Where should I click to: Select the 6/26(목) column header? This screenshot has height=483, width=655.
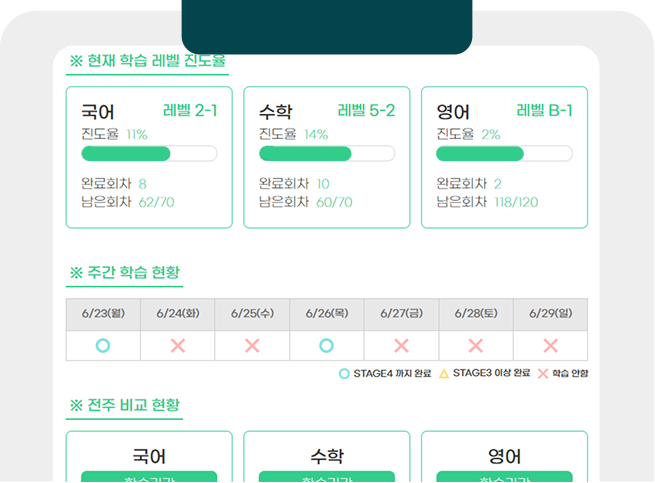point(327,314)
